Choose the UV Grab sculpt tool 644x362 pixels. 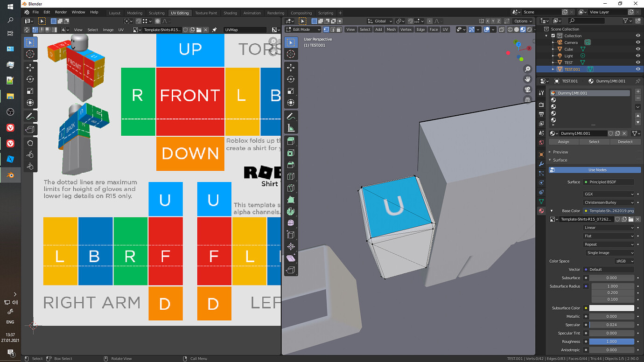pyautogui.click(x=30, y=143)
